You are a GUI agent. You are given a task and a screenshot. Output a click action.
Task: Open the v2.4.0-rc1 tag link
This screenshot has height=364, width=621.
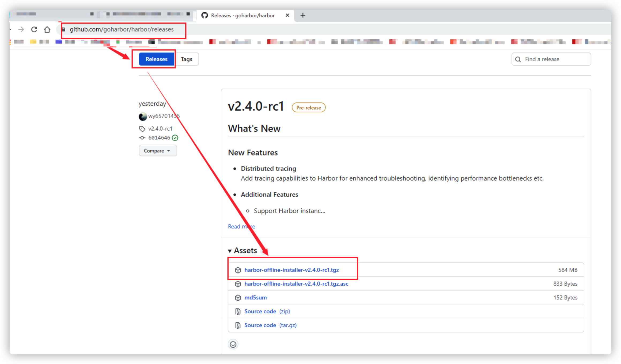coord(160,129)
